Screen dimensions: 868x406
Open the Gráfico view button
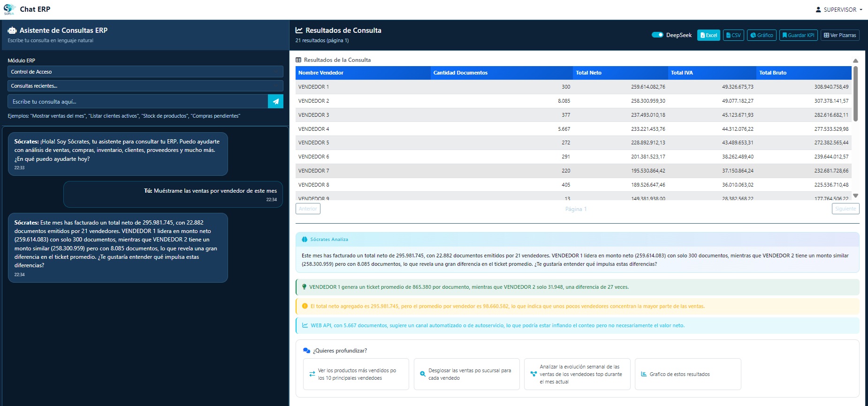[x=761, y=35]
